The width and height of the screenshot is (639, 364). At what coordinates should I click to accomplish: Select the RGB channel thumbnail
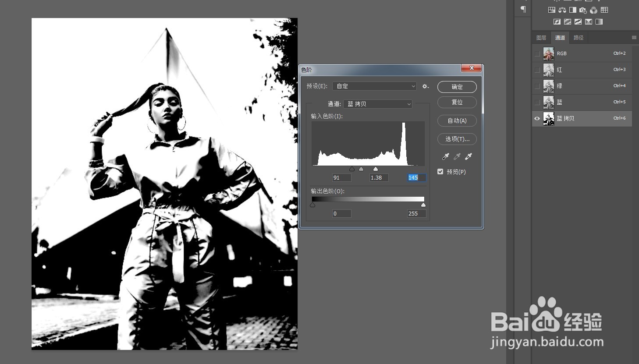coord(549,53)
